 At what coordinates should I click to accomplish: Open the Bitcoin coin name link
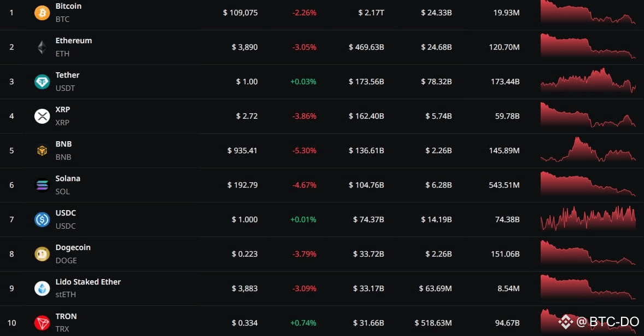pos(68,6)
